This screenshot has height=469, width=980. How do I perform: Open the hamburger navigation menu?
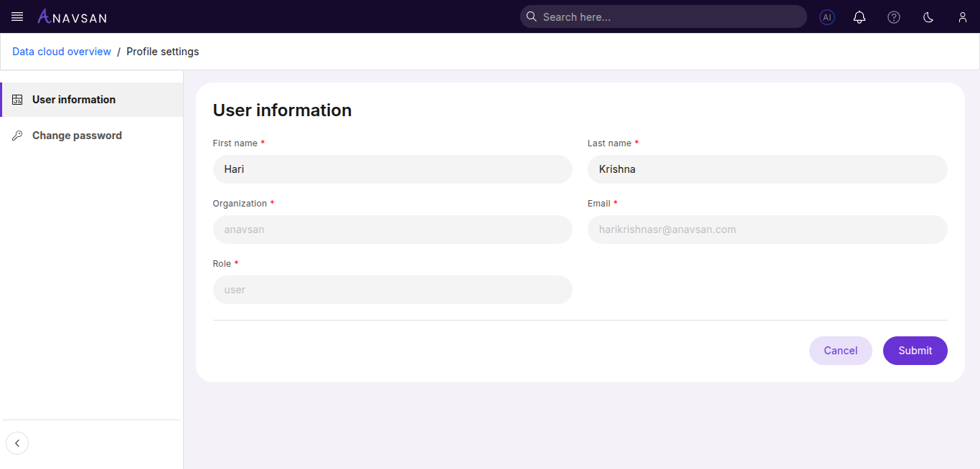(17, 16)
